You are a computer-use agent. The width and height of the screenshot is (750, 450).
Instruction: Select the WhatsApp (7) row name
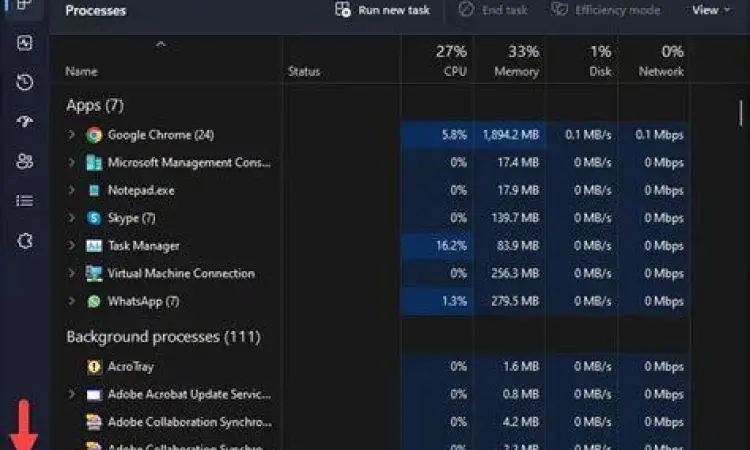coord(143,301)
